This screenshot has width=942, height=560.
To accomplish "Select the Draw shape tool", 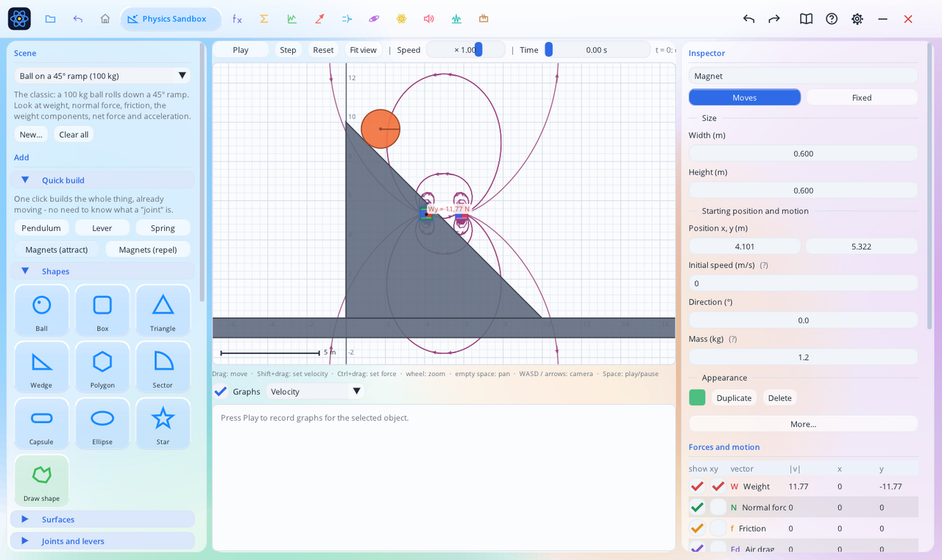I will click(42, 480).
